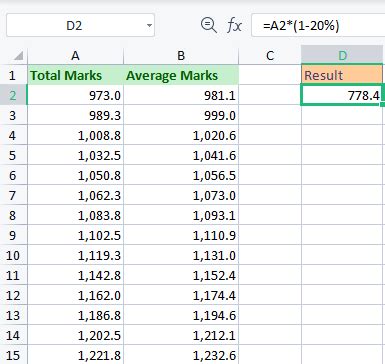Select cell with value 1,008.8

[75, 135]
